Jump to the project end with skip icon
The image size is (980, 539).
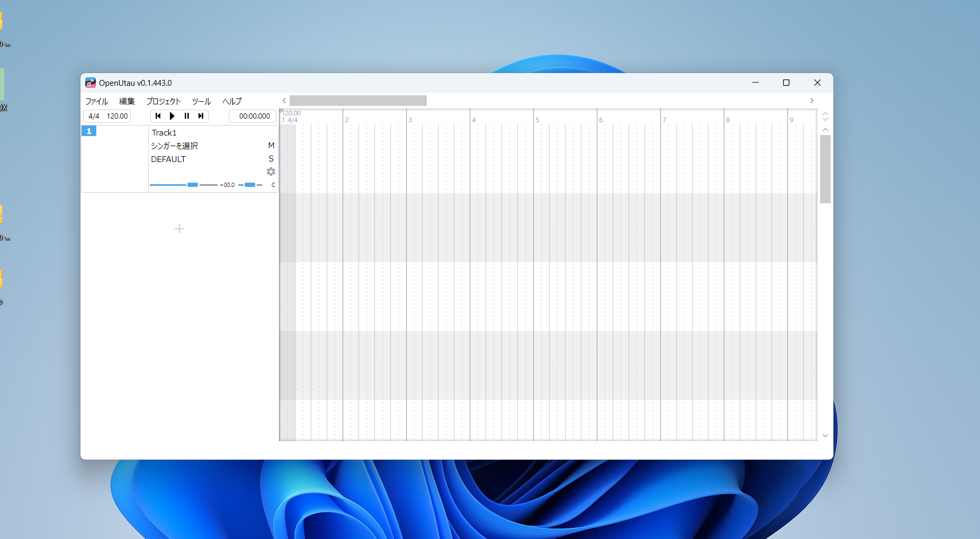click(x=201, y=116)
